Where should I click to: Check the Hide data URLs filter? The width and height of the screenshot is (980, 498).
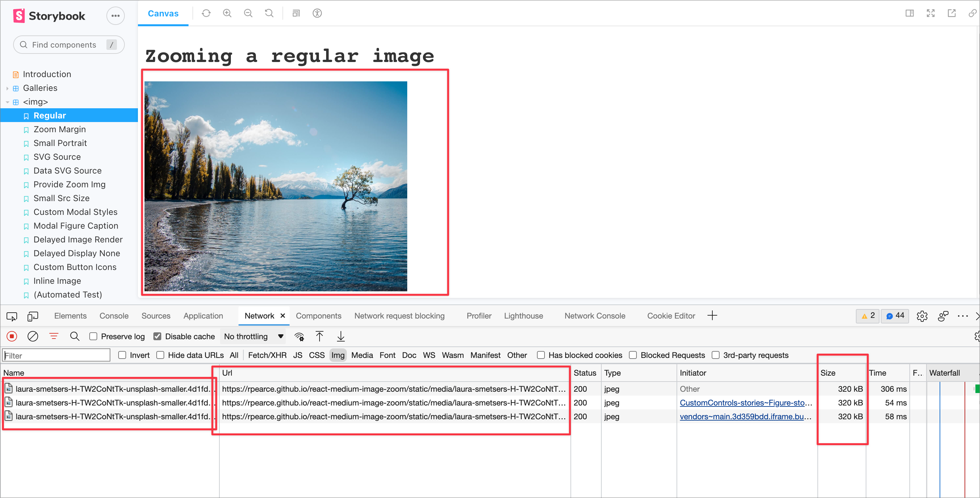click(x=160, y=355)
